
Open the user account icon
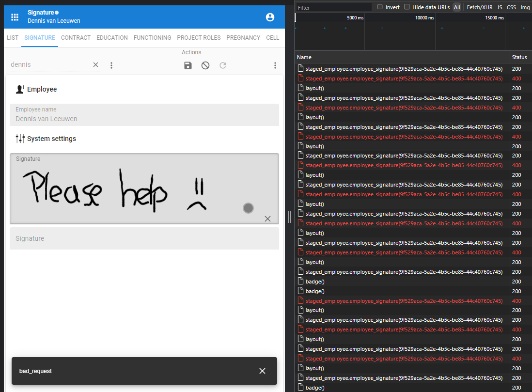270,17
